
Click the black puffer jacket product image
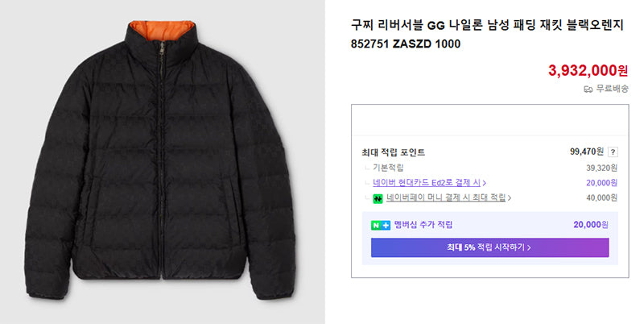162,160
